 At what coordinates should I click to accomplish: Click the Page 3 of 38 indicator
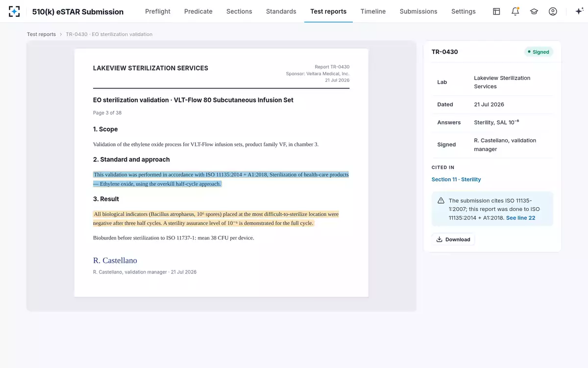click(107, 113)
